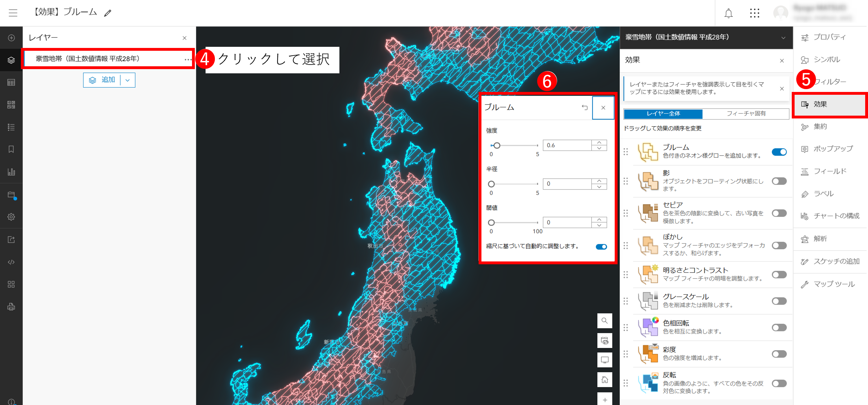Open the Tables icon in left toolbar
This screenshot has width=868, height=405.
point(11,82)
